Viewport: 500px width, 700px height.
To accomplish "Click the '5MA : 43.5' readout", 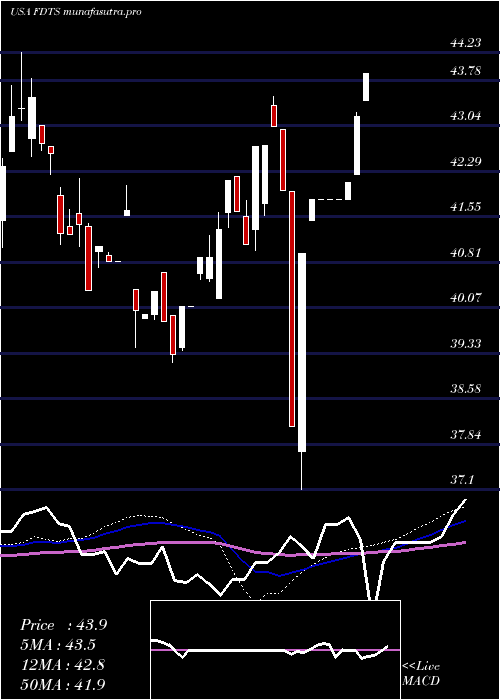I will tap(58, 645).
